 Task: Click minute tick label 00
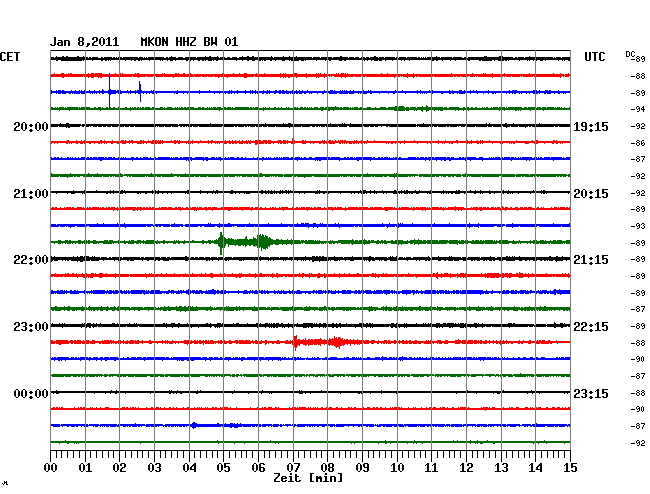click(x=51, y=468)
